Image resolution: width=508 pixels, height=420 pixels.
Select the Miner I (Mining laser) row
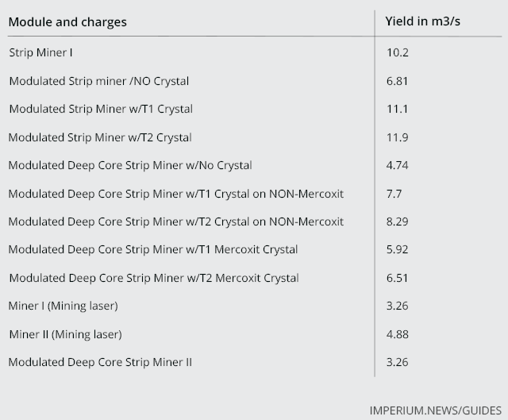(x=255, y=306)
